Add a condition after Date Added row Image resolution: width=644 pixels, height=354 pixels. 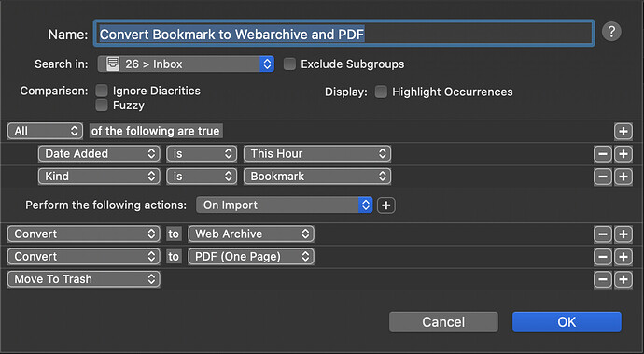pos(623,154)
